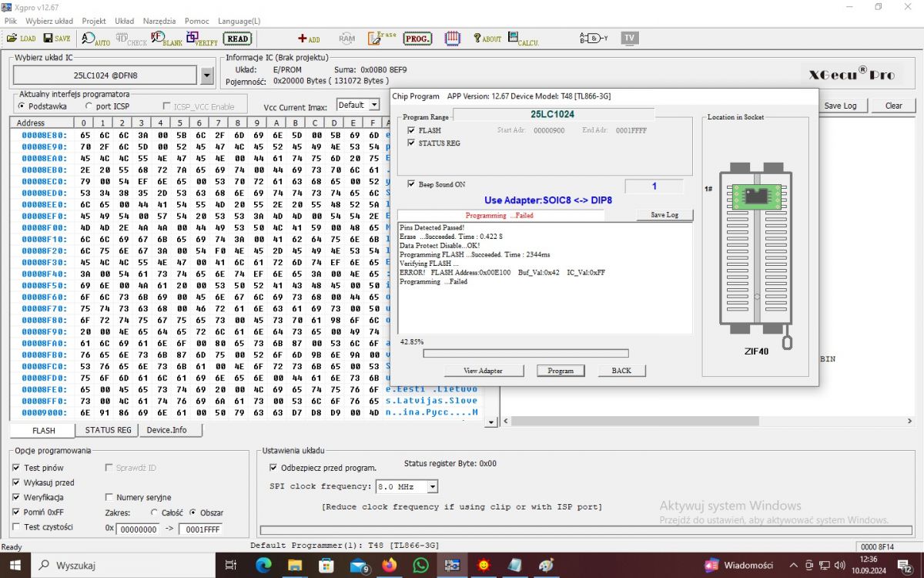The image size is (924, 578).
Task: Open the IC selection dropdown arrow
Action: (x=206, y=76)
